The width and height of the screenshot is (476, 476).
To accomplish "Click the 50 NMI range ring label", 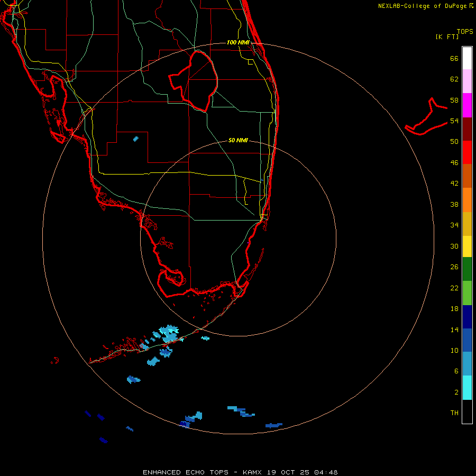I will click(x=238, y=140).
